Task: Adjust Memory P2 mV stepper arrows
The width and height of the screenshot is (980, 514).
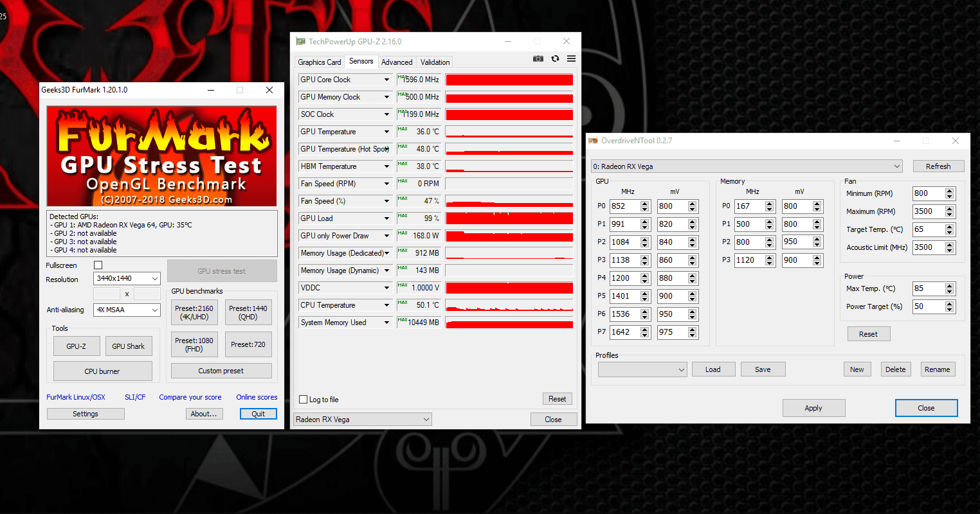Action: tap(817, 242)
